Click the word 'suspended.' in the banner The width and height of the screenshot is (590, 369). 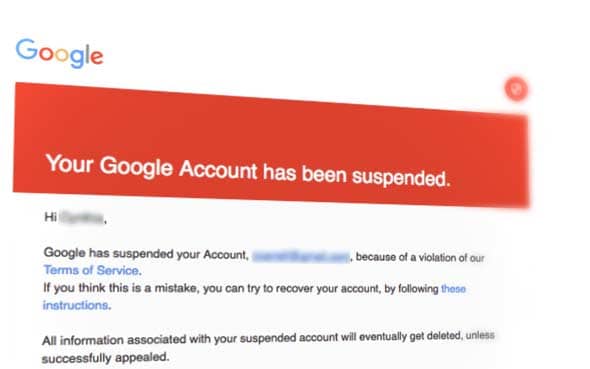(401, 177)
